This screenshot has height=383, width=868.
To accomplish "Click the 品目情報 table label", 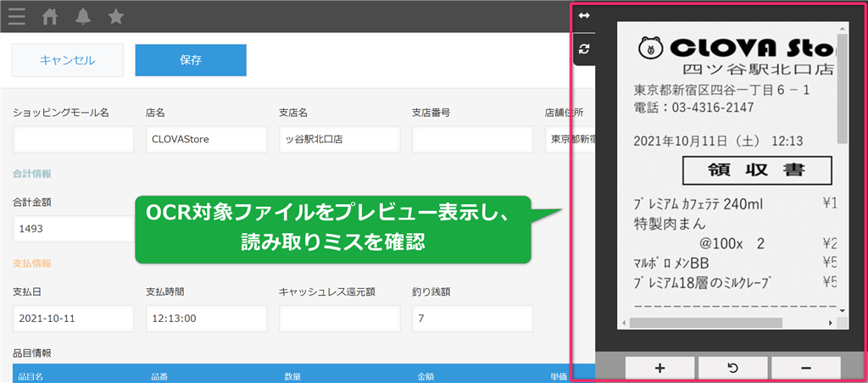I will (x=32, y=352).
